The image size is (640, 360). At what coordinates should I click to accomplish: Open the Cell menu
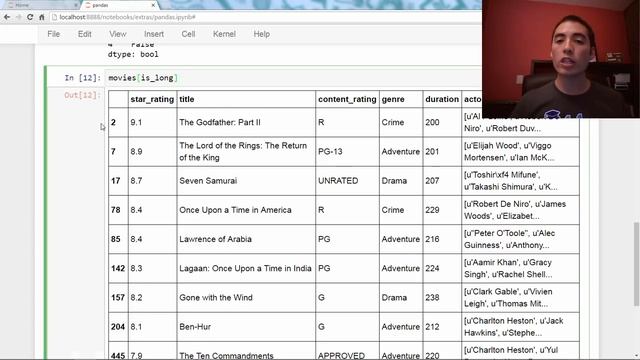[x=188, y=34]
